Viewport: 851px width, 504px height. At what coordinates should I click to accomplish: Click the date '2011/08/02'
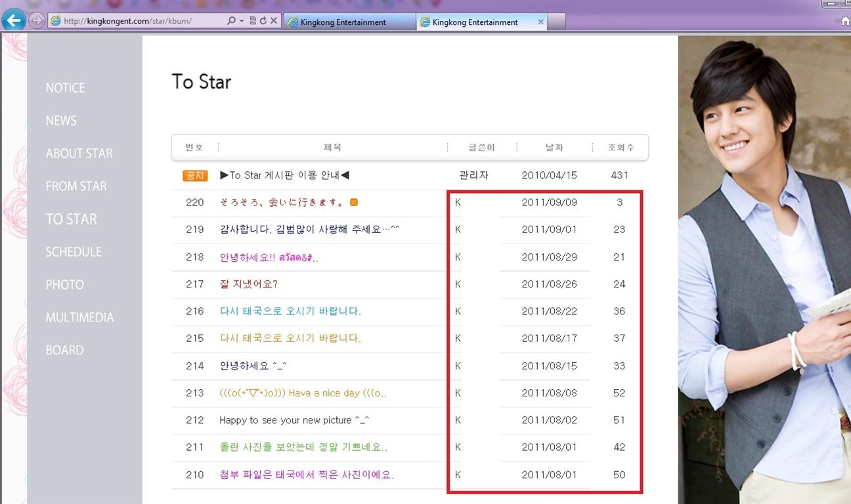(550, 420)
